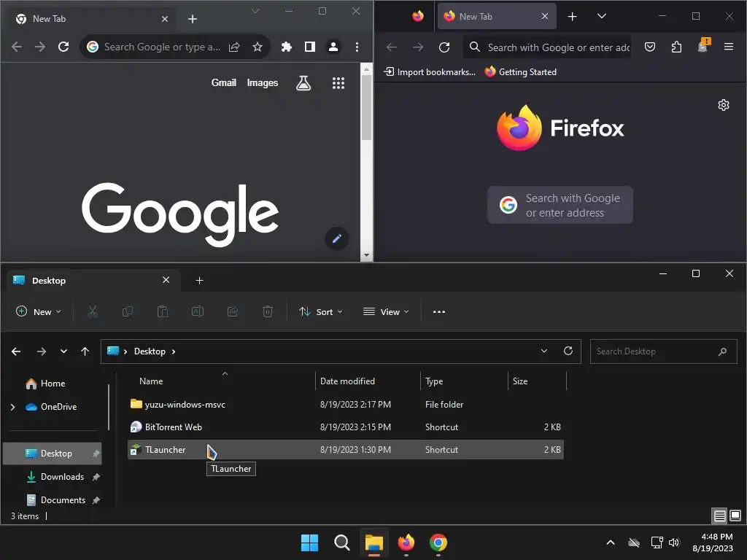The image size is (747, 560).
Task: Select Firefox's New Tab tab
Action: (496, 17)
